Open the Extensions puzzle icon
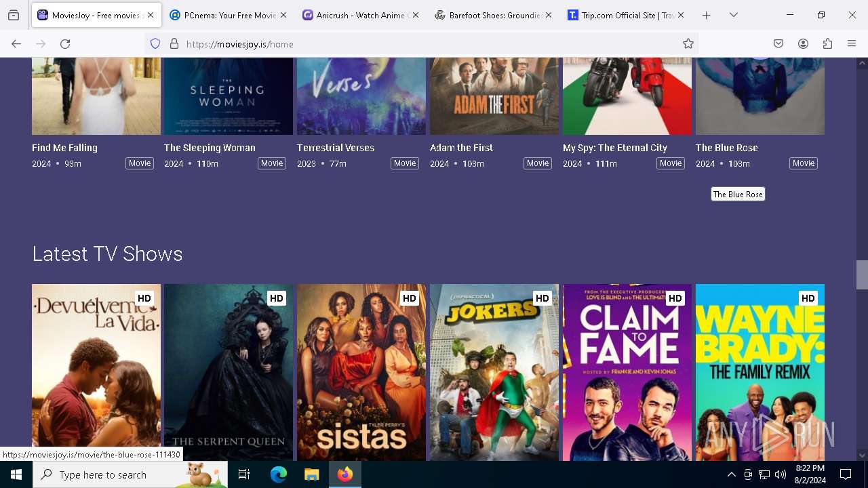 pos(827,43)
